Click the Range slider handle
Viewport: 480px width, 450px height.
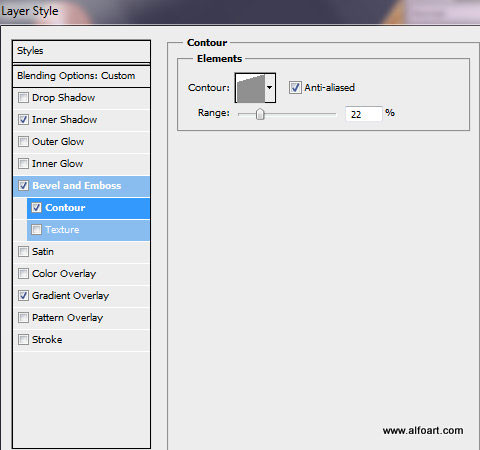click(x=260, y=114)
